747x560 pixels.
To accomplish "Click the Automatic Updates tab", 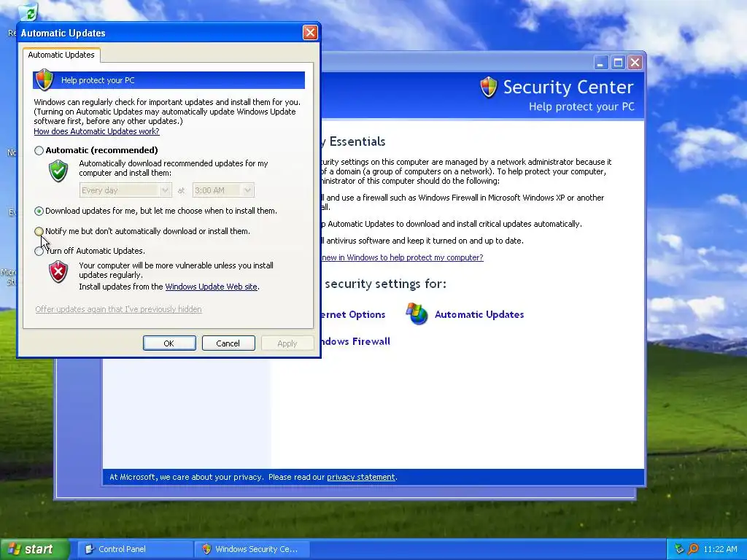I will pyautogui.click(x=61, y=55).
